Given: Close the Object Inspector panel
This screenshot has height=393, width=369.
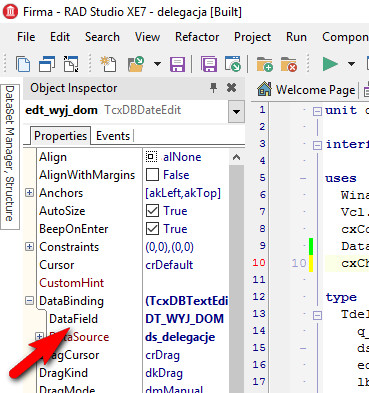Looking at the screenshot, I should [231, 88].
